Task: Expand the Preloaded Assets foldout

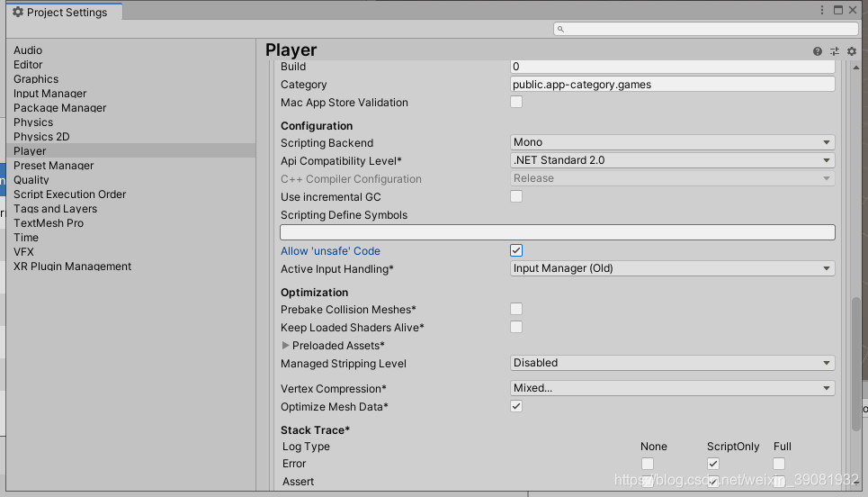Action: click(286, 345)
